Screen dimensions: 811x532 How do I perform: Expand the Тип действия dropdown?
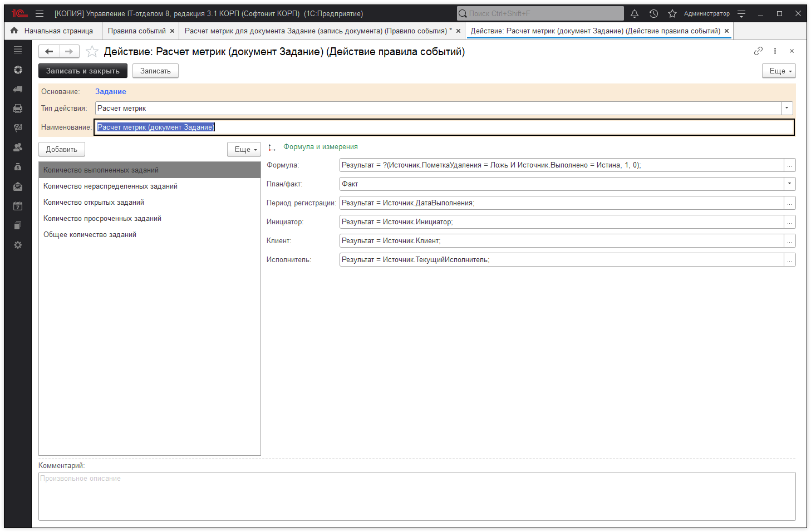click(x=787, y=109)
